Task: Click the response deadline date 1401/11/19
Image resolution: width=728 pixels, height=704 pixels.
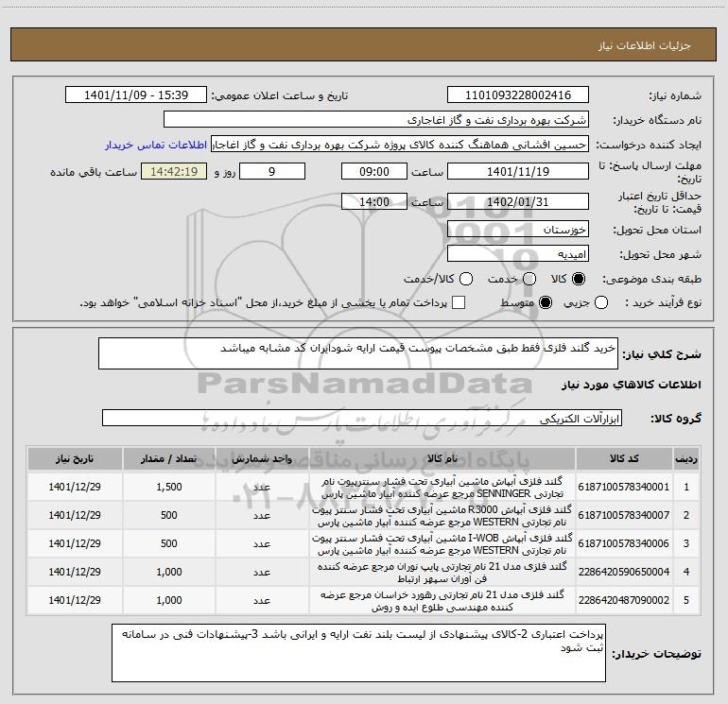Action: point(518,171)
